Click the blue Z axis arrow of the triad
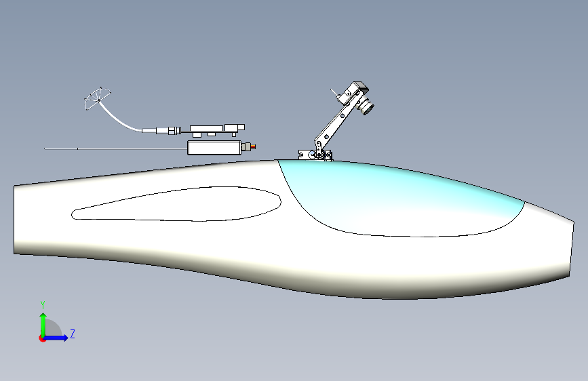588x381 pixels. 56,338
